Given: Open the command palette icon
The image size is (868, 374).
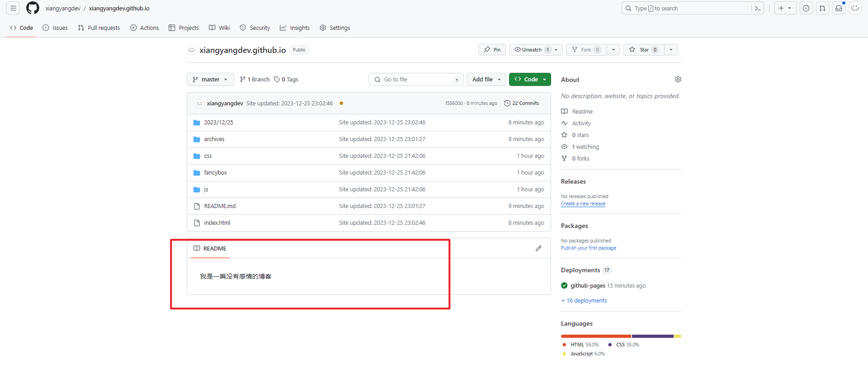Looking at the screenshot, I should click(758, 8).
